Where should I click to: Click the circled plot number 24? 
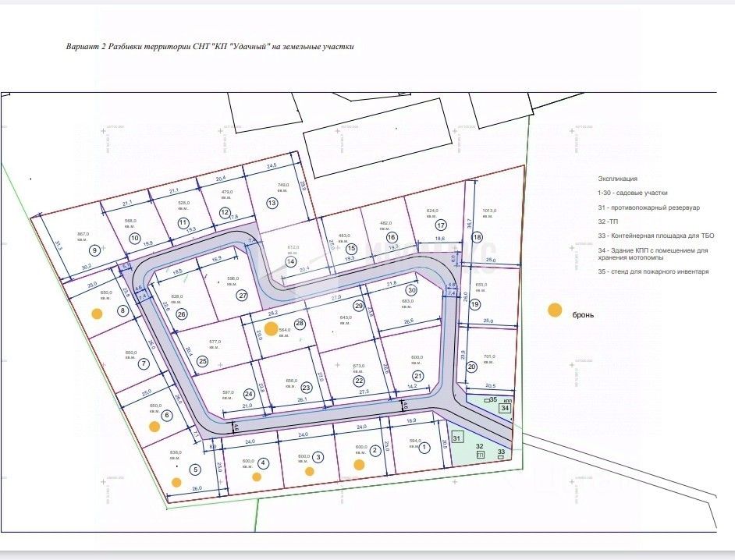coord(249,394)
